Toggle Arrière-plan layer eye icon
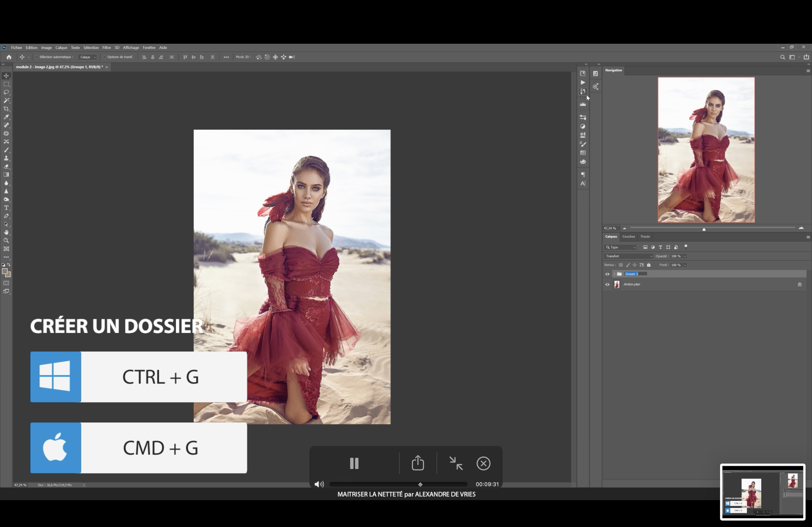This screenshot has height=527, width=812. pos(607,284)
